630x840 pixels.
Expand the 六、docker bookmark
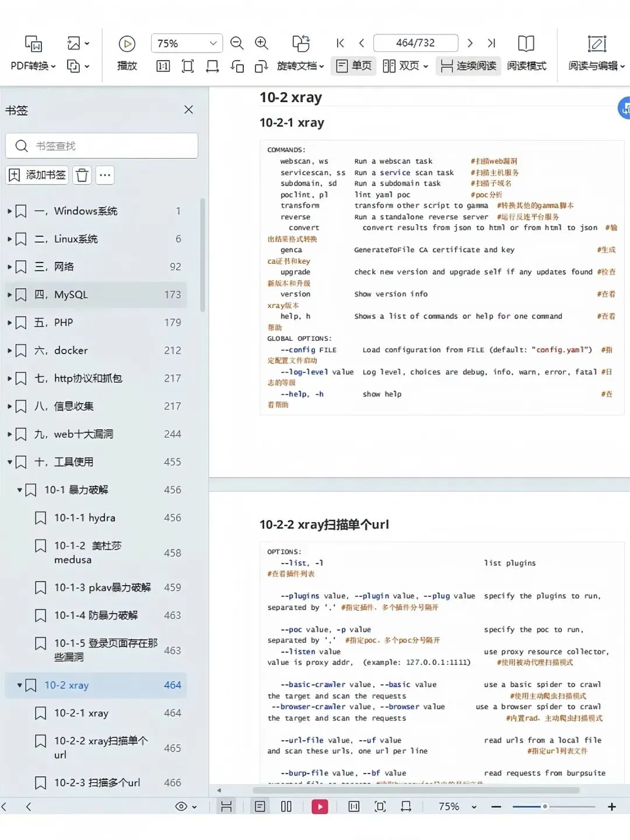(9, 351)
